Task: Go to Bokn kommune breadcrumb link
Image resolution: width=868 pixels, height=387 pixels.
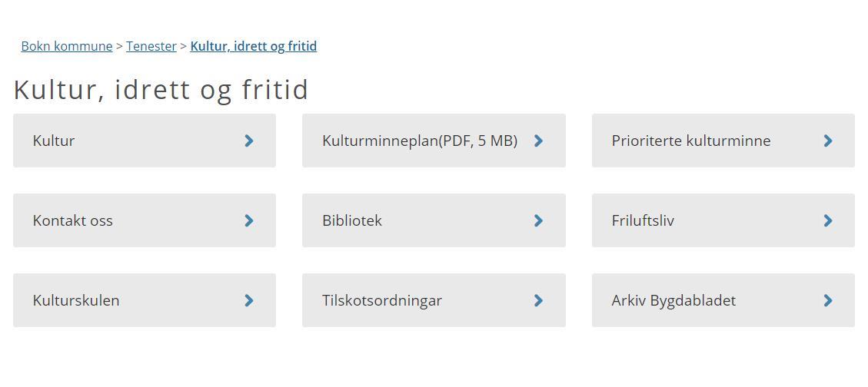Action: [x=67, y=46]
